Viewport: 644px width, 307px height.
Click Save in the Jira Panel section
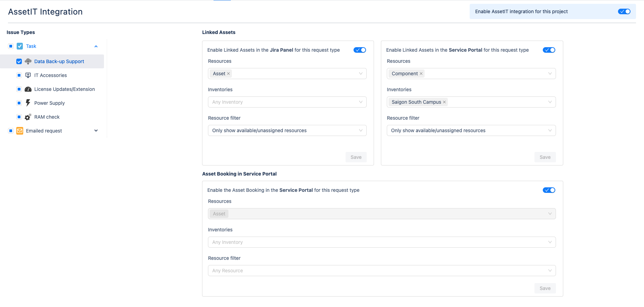tap(356, 157)
